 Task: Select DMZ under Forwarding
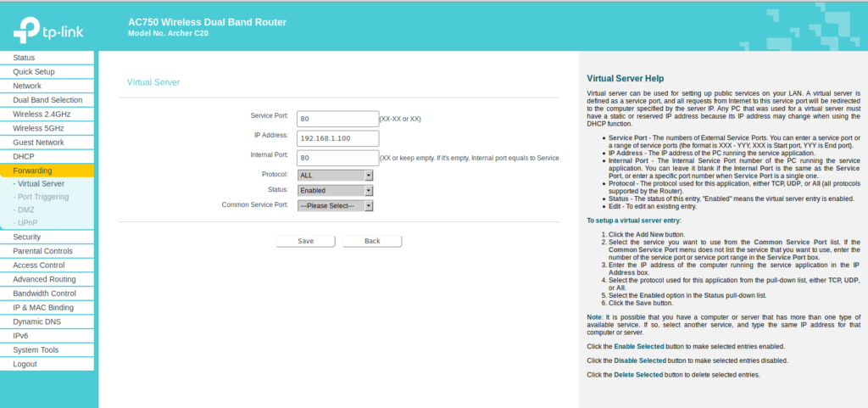25,210
